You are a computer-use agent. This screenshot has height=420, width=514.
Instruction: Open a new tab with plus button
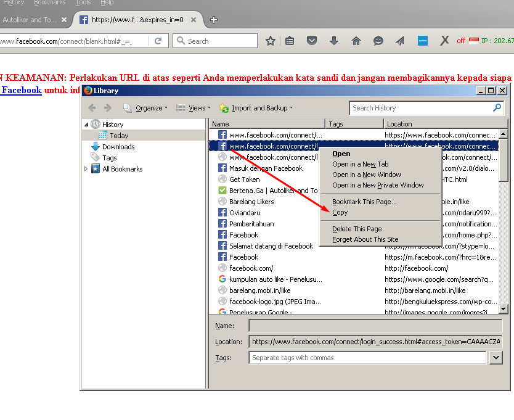coord(214,20)
